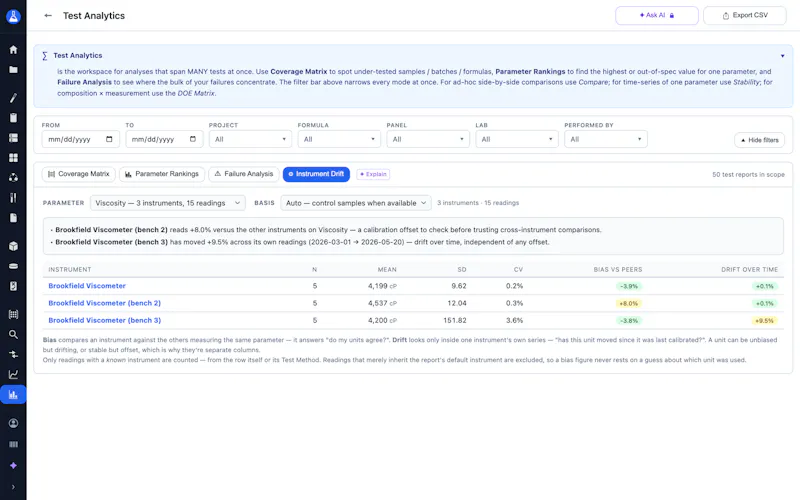Select the pencil sidebar icon
This screenshot has height=500, width=800.
(13, 98)
